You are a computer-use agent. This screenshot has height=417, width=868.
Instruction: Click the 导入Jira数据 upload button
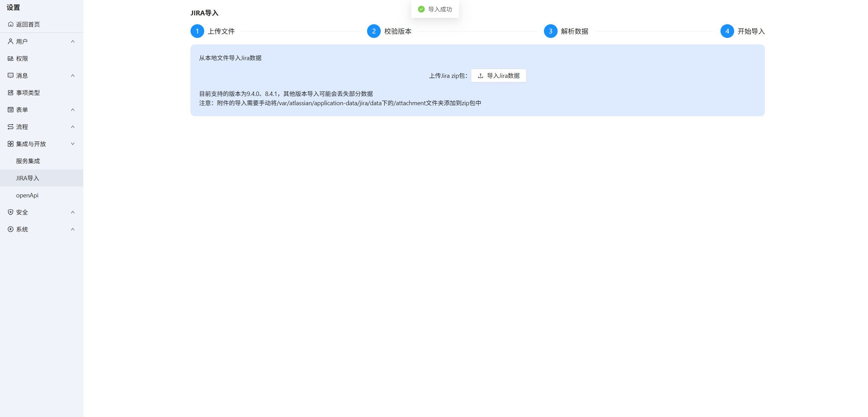point(499,75)
